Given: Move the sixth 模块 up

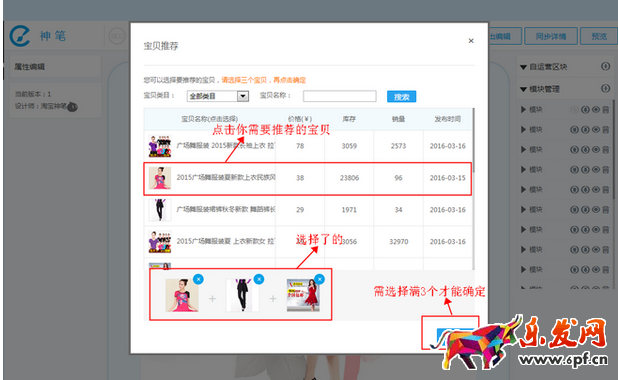Looking at the screenshot, I should [575, 209].
